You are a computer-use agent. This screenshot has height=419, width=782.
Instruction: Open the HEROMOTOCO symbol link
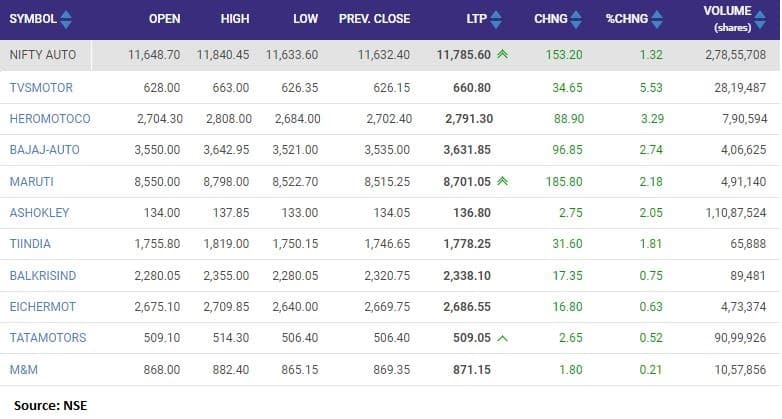point(50,118)
